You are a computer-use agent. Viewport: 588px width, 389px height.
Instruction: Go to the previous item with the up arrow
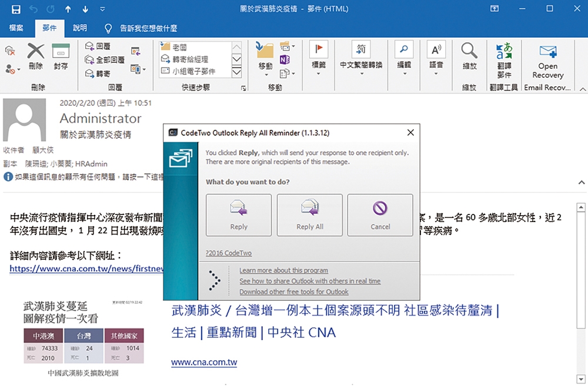coord(68,9)
